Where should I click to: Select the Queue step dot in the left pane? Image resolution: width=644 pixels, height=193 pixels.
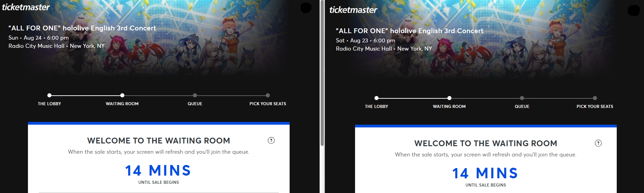tap(195, 95)
